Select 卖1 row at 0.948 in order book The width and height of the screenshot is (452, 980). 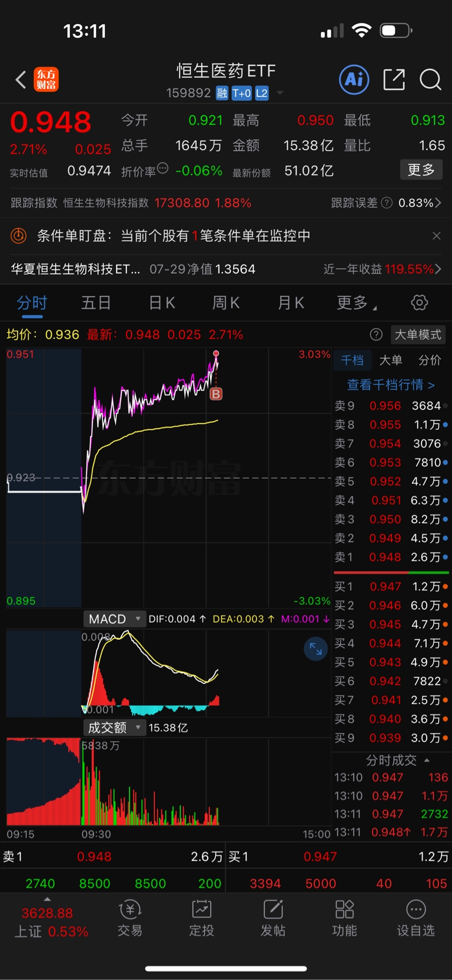pyautogui.click(x=391, y=557)
